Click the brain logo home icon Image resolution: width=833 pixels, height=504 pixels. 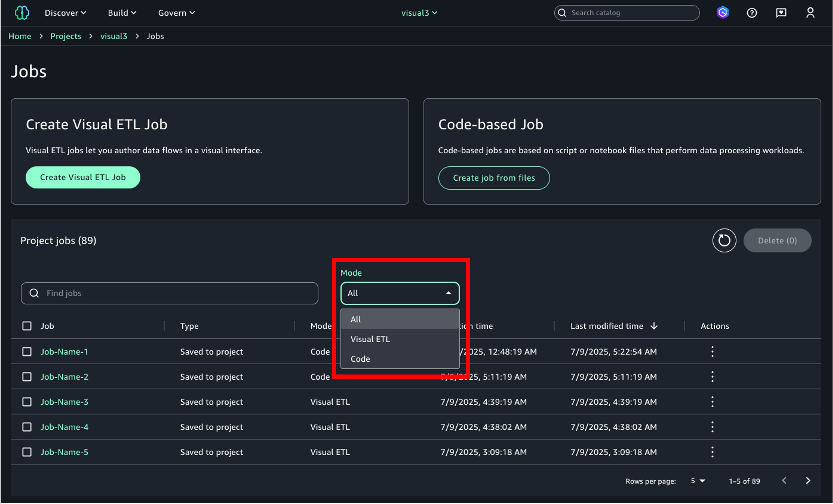22,13
